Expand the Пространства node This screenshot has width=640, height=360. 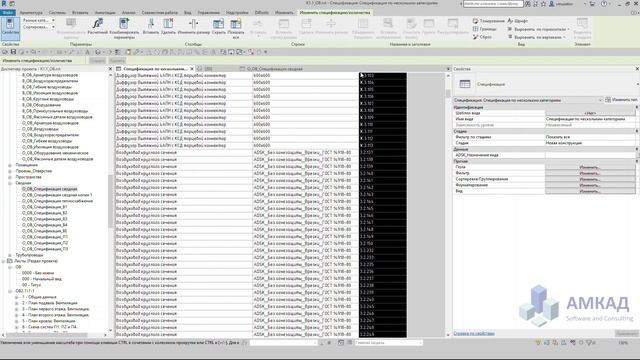[10, 177]
